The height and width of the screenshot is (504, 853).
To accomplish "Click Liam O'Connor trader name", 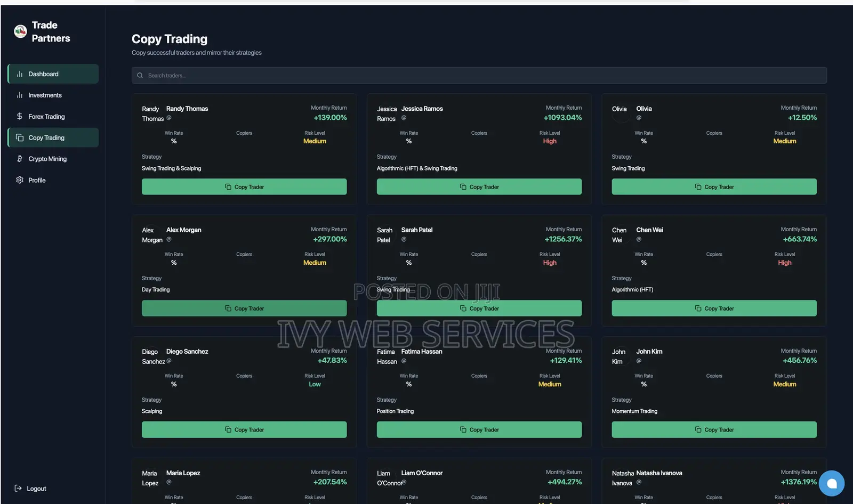I will [422, 473].
